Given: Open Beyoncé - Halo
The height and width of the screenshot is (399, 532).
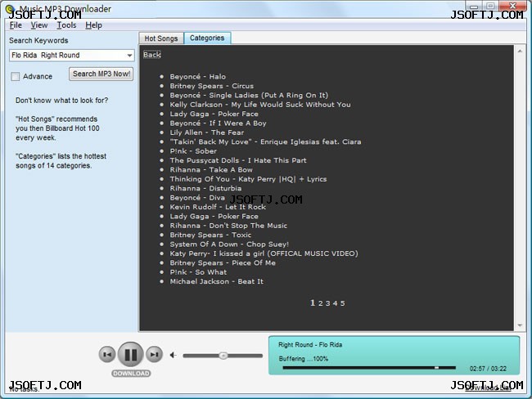Looking at the screenshot, I should click(198, 77).
